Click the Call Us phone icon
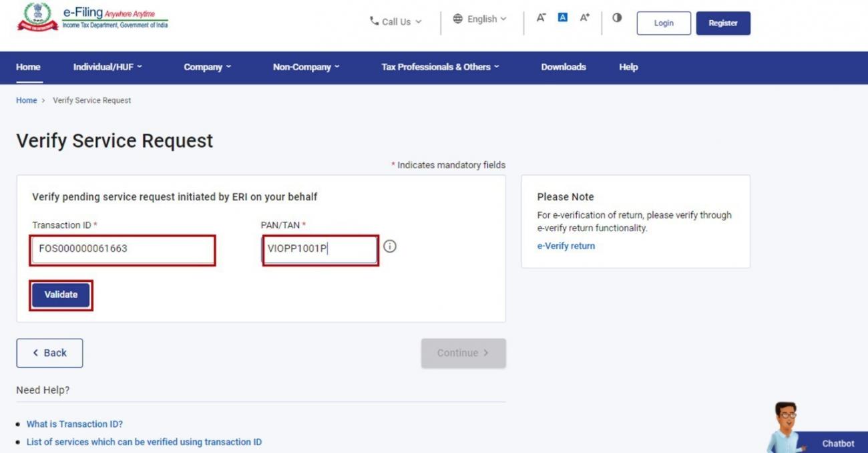 375,21
